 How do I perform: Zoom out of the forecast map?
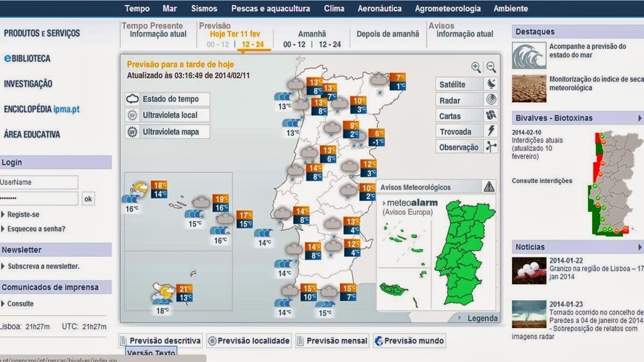tap(491, 67)
